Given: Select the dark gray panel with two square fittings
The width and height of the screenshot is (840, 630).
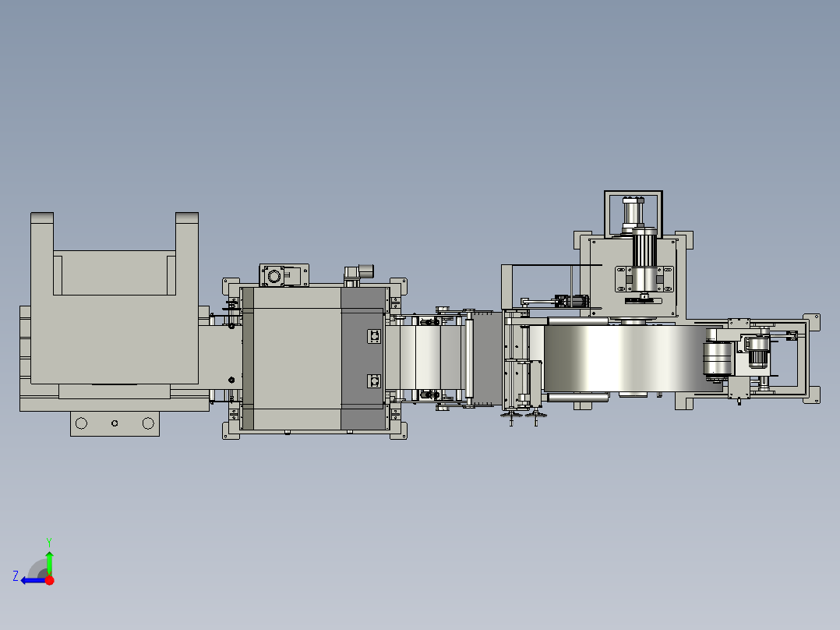Looking at the screenshot, I should (x=363, y=358).
